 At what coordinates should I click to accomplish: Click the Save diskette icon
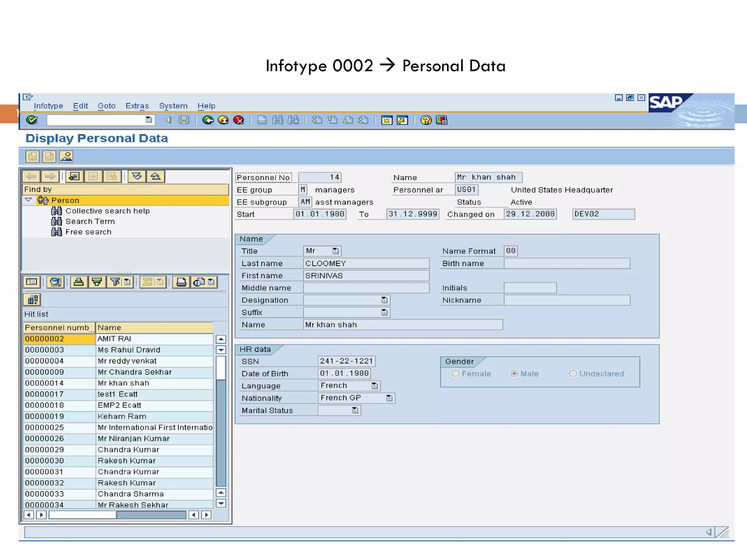click(x=184, y=120)
